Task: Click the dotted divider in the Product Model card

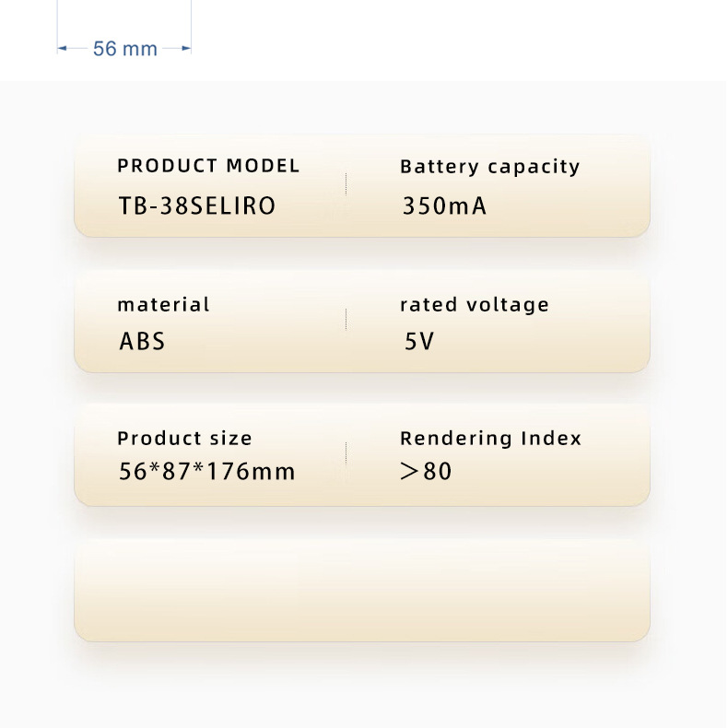Action: pos(346,184)
